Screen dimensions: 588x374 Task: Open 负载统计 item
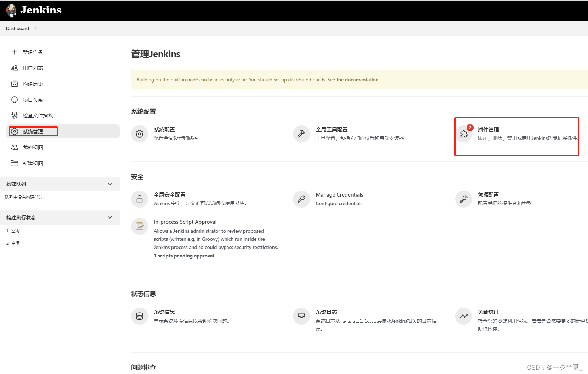(488, 312)
